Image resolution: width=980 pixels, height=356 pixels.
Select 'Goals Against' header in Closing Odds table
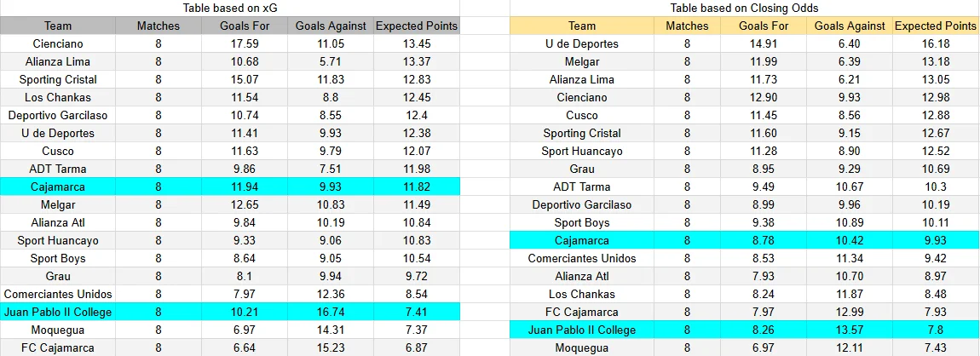click(x=850, y=26)
